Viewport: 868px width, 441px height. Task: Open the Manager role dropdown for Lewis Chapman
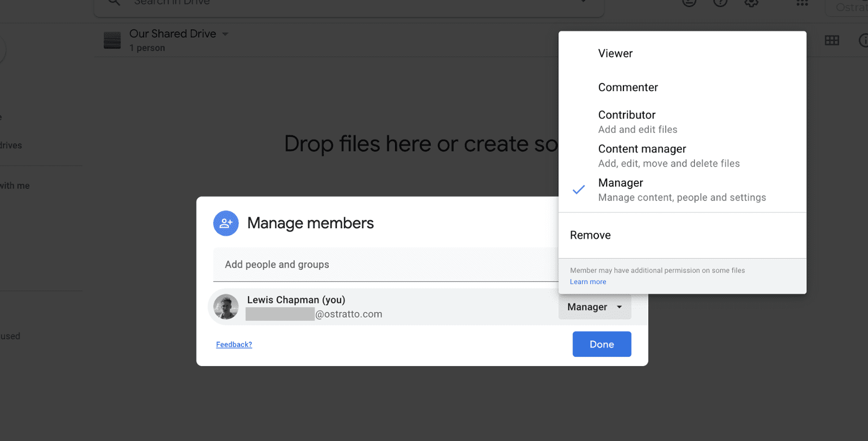[595, 307]
